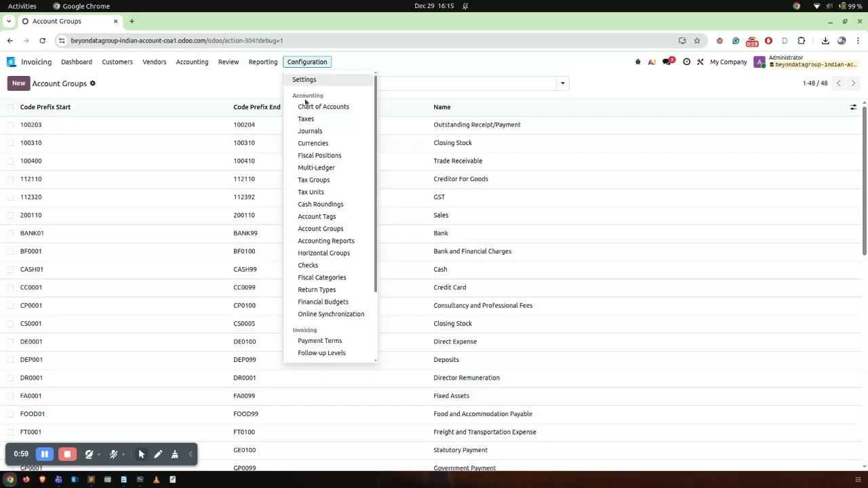Click the Account Groups gear actions icon
This screenshot has width=868, height=488.
[x=93, y=83]
